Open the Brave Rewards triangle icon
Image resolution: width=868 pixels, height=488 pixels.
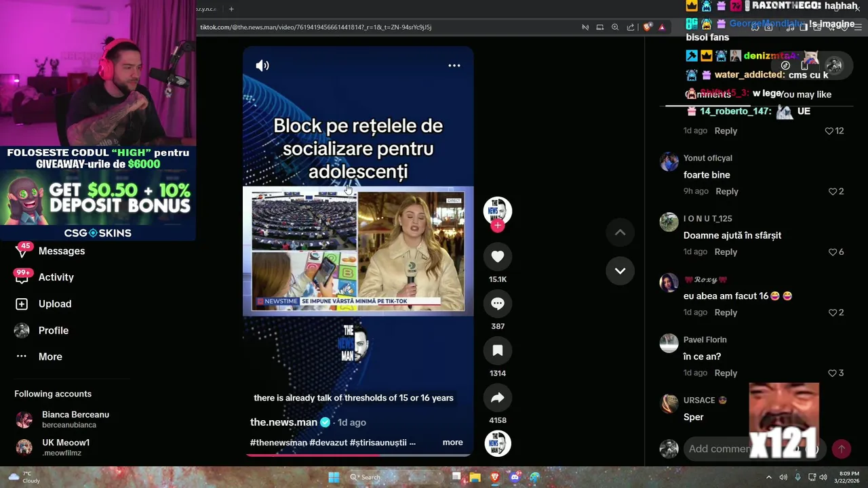coord(662,27)
